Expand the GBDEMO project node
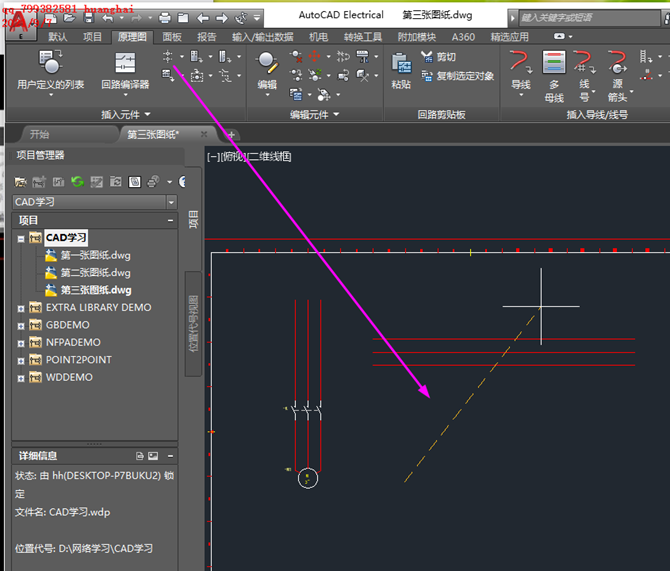This screenshot has width=670, height=571. (21, 325)
